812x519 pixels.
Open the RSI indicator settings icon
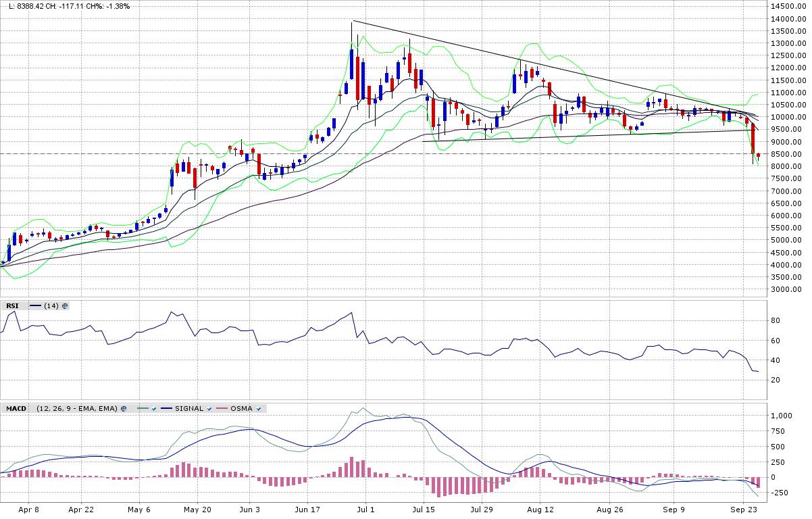click(x=65, y=306)
